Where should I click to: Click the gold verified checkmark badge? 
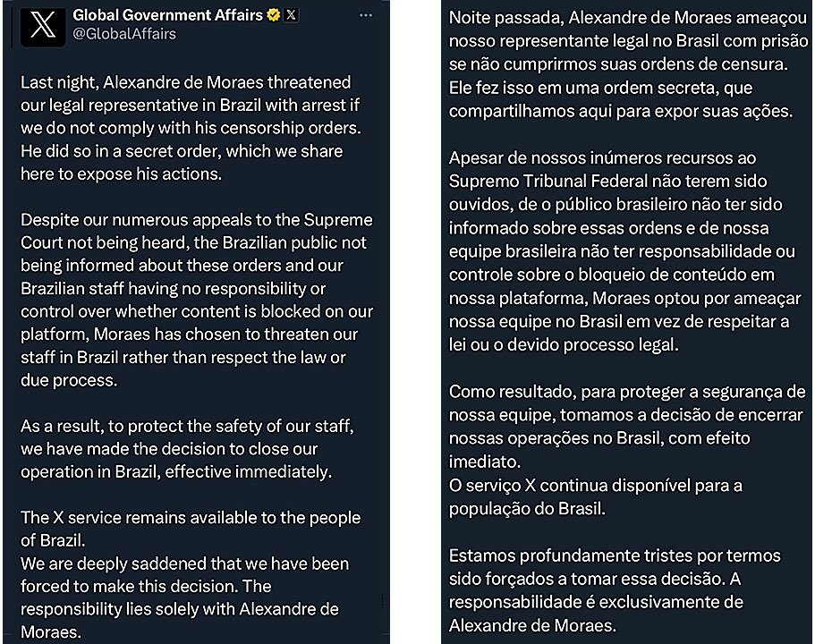click(273, 15)
